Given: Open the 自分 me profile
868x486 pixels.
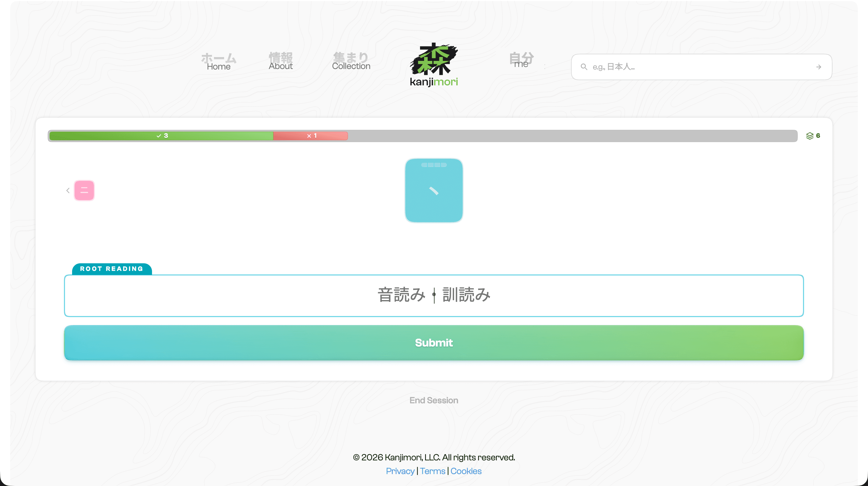Looking at the screenshot, I should point(521,60).
